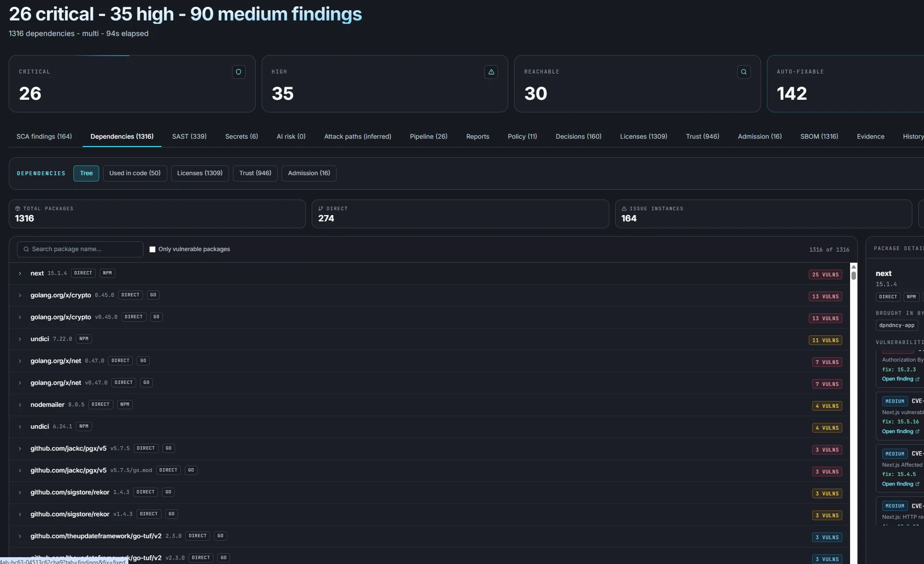This screenshot has width=924, height=564.
Task: Select the Tree dependencies view button
Action: coord(86,173)
